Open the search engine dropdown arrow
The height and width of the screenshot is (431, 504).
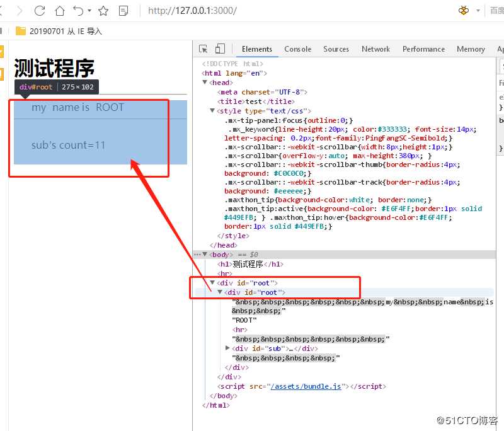pos(478,11)
